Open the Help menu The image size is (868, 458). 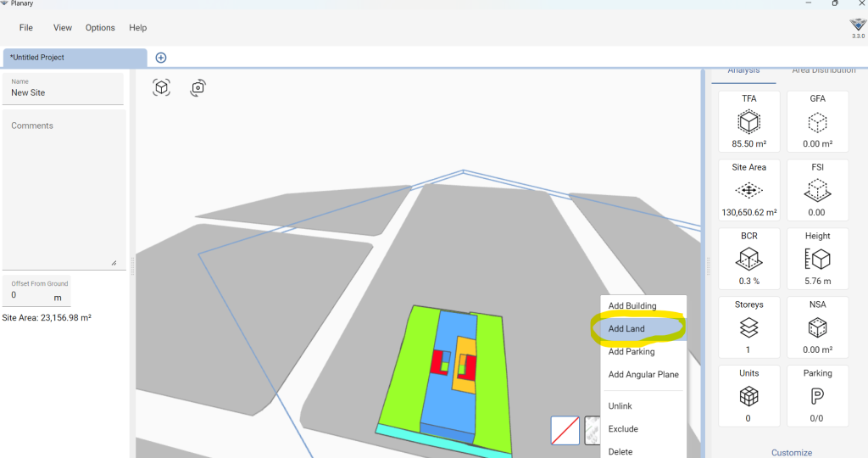click(138, 28)
